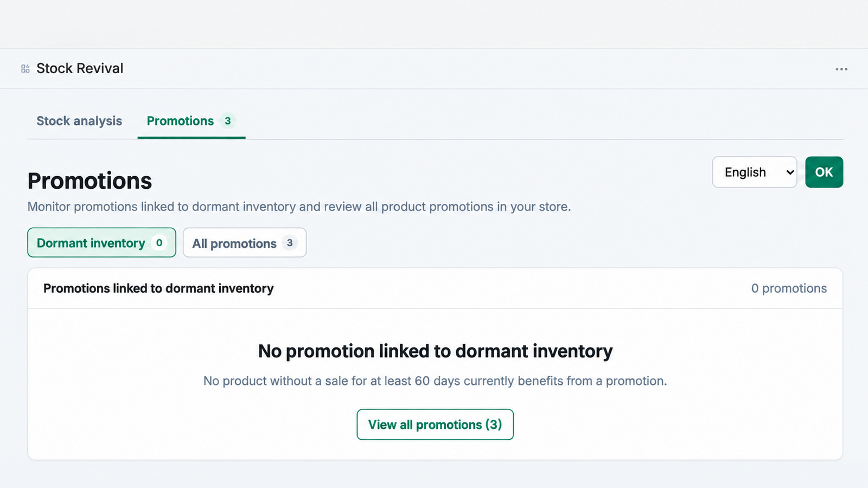Screen dimensions: 868x488
Task: Click the 'No product without a sale' message
Action: 435,381
